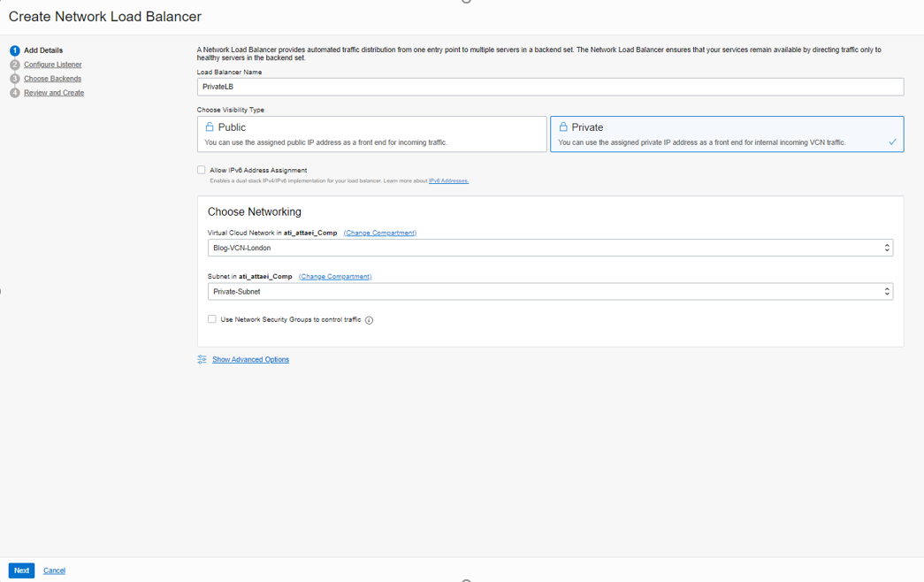
Task: Click the Load Balancer Name field
Action: pos(549,87)
